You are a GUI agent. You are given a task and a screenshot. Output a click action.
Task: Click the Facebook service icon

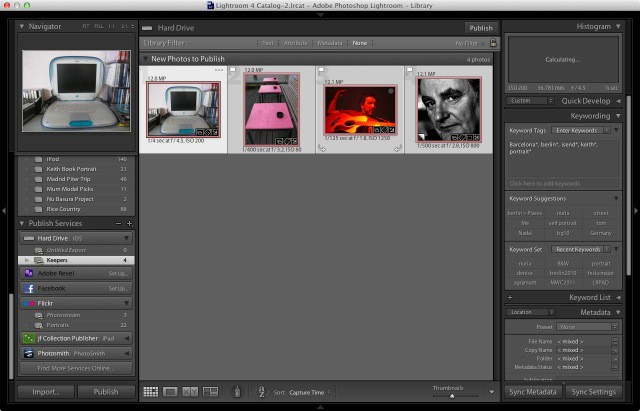coord(29,288)
